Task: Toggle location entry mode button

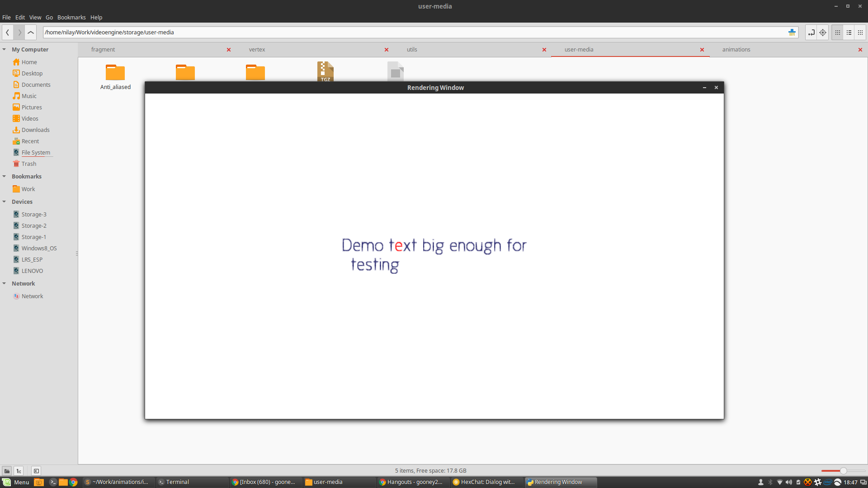Action: pos(811,33)
